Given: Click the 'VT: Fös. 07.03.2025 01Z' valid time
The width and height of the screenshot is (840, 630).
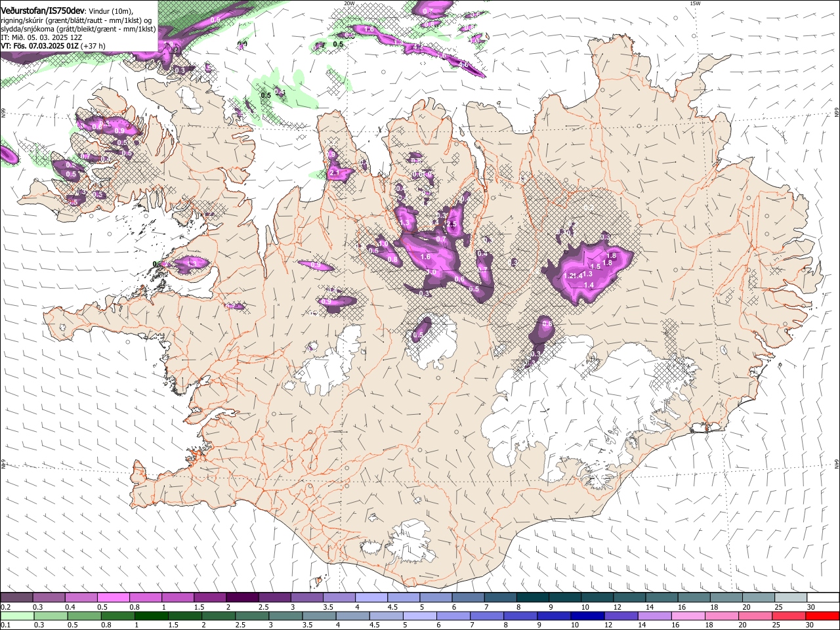Looking at the screenshot, I should pyautogui.click(x=39, y=46).
